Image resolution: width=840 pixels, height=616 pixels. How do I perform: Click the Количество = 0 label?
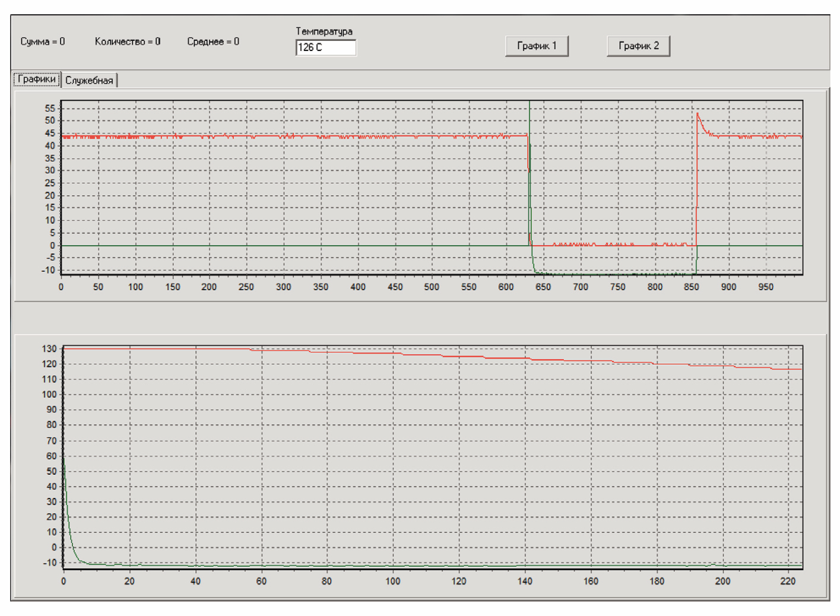click(128, 42)
